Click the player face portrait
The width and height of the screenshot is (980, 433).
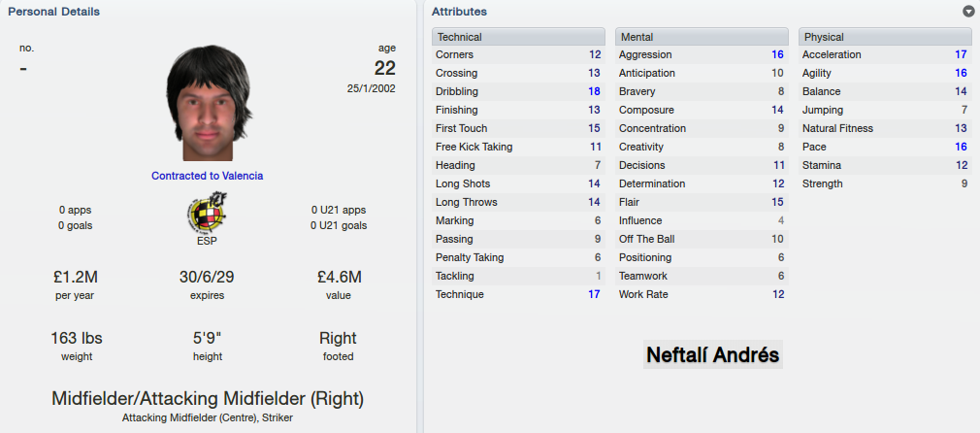[x=208, y=103]
